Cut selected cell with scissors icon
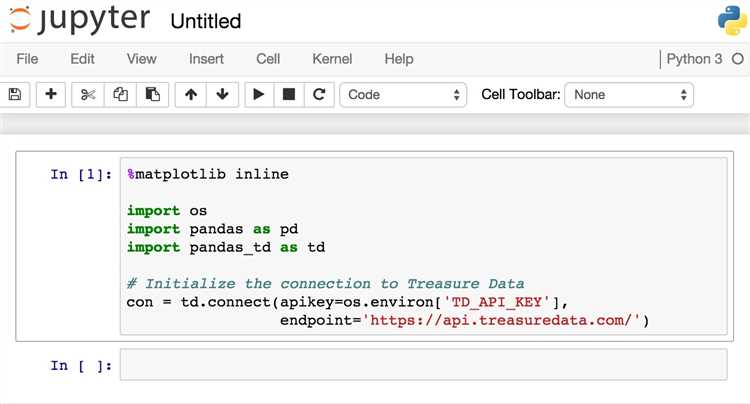750x404 pixels. [88, 94]
